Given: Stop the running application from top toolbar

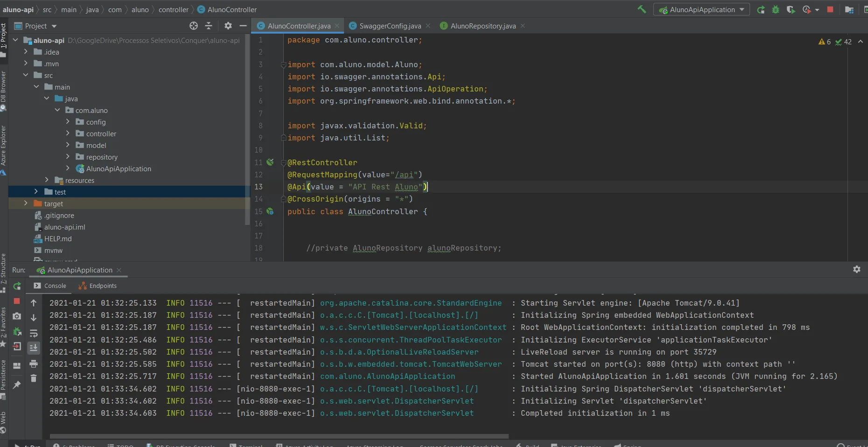Looking at the screenshot, I should tap(830, 9).
